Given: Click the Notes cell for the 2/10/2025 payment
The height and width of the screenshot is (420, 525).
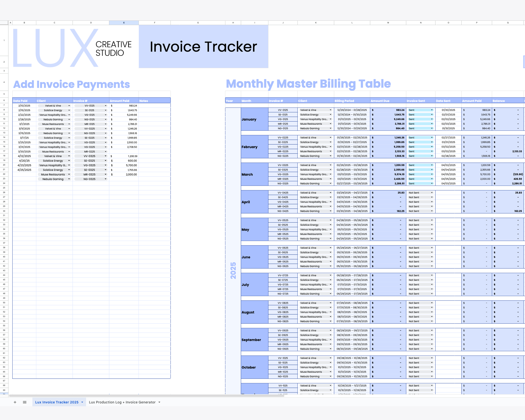Looking at the screenshot, I should click(x=154, y=106).
